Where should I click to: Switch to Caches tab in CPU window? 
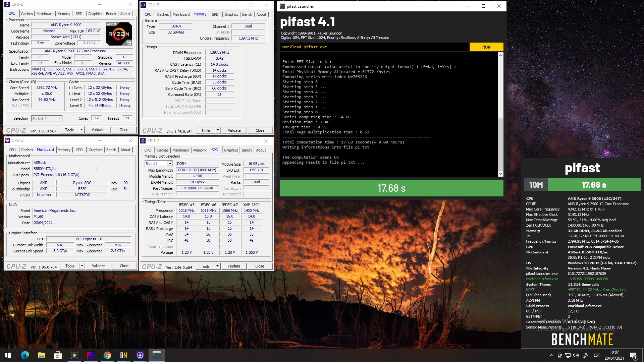(27, 14)
